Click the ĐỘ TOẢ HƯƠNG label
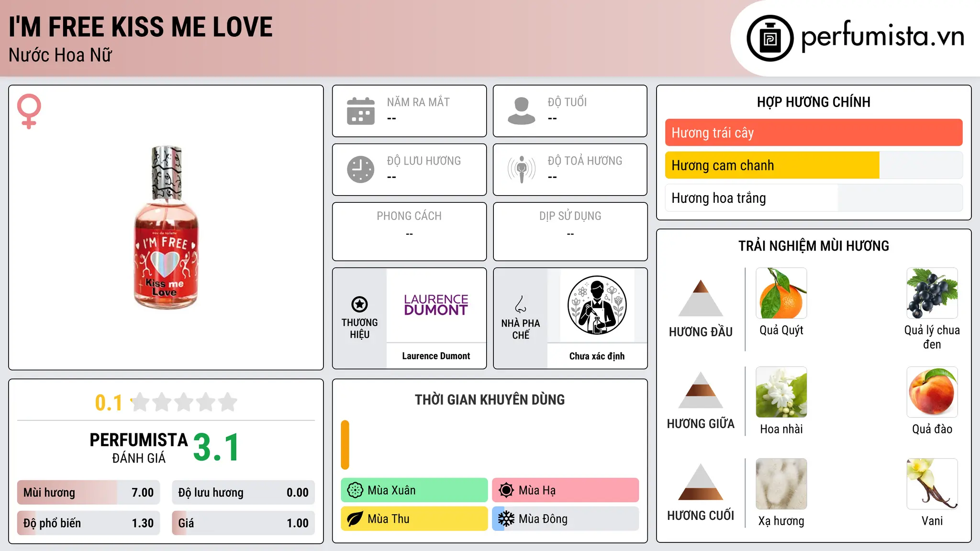 [x=585, y=161]
